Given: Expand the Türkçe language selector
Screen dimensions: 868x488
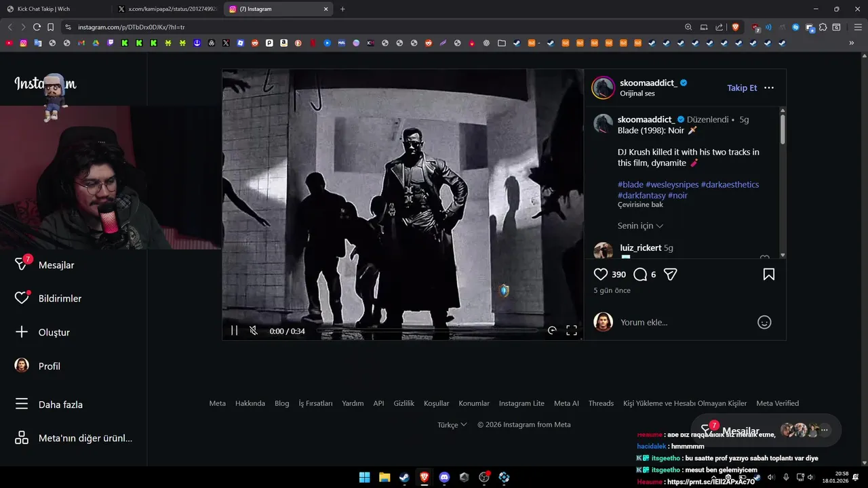Looking at the screenshot, I should tap(452, 425).
